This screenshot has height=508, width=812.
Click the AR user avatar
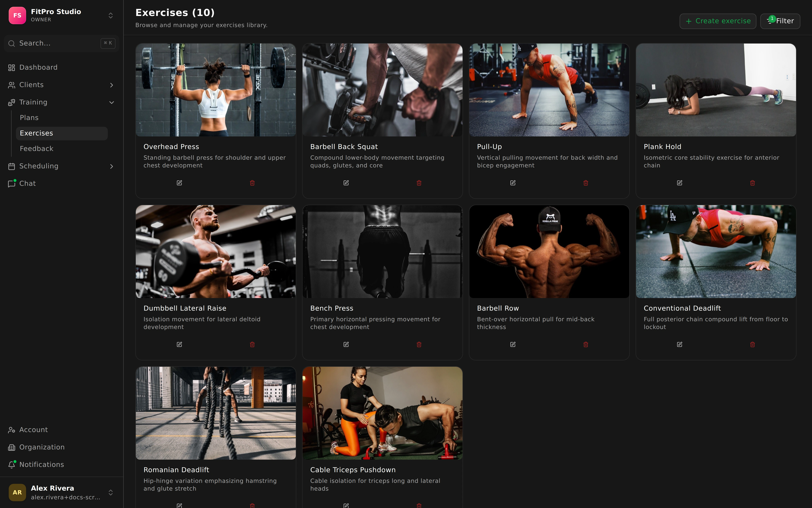tap(17, 492)
